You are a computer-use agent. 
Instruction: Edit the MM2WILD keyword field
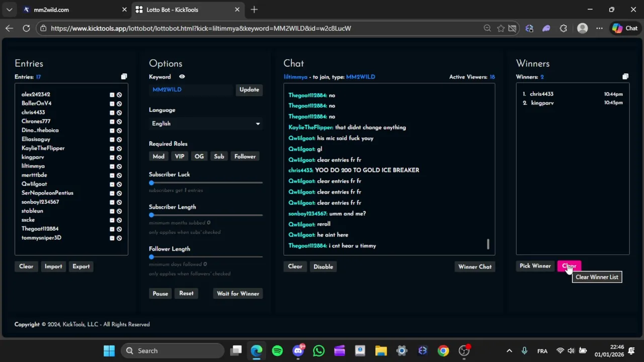point(191,89)
